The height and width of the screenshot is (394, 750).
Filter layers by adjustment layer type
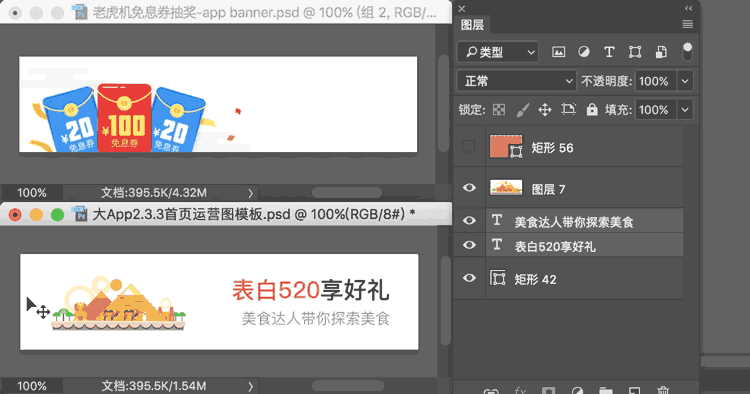(584, 52)
